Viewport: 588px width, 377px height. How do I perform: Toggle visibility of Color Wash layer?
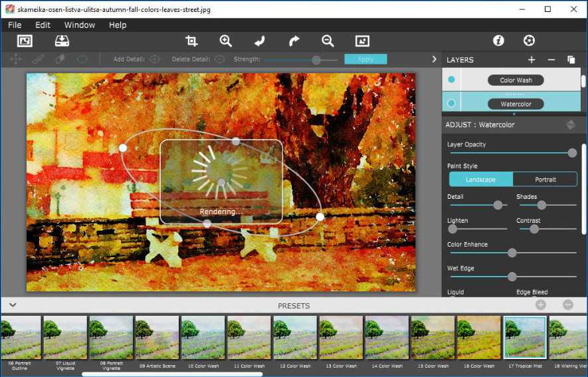pos(452,80)
